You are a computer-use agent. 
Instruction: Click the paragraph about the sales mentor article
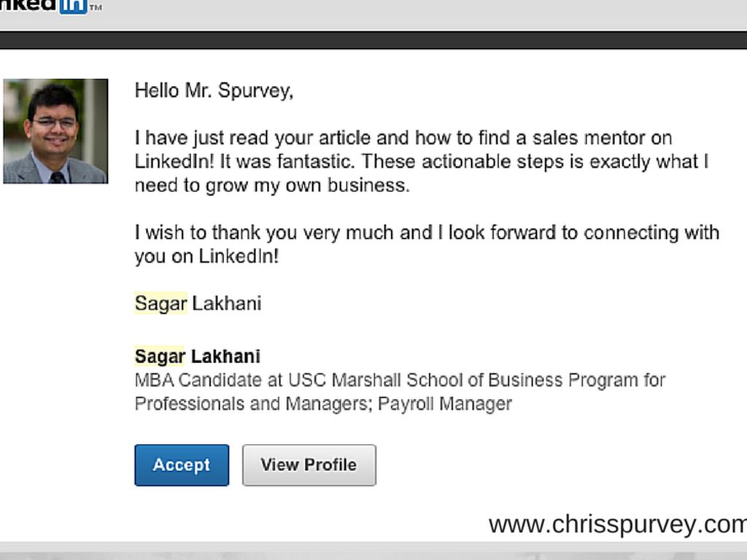point(421,161)
